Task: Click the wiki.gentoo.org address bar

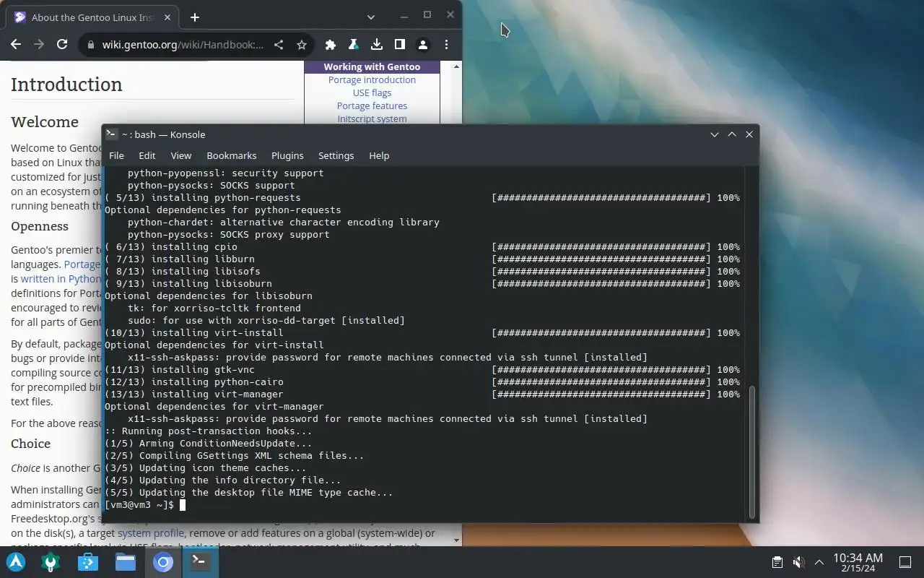Action: [183, 45]
